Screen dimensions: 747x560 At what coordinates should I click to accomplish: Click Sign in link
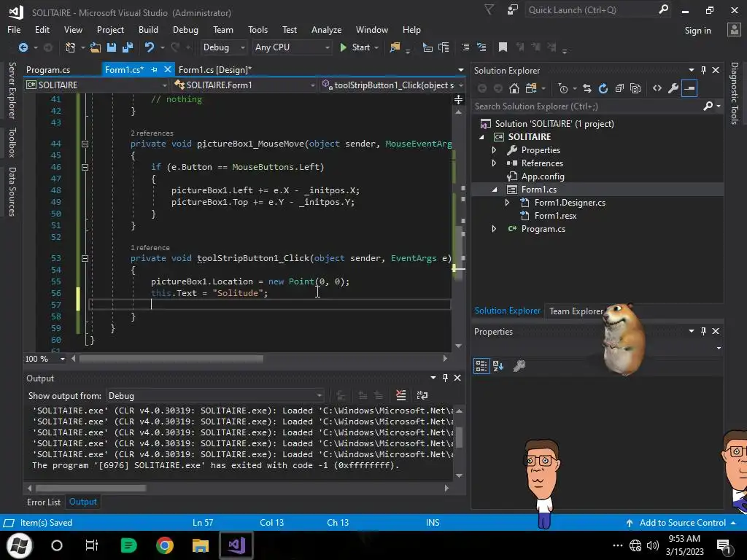697,31
